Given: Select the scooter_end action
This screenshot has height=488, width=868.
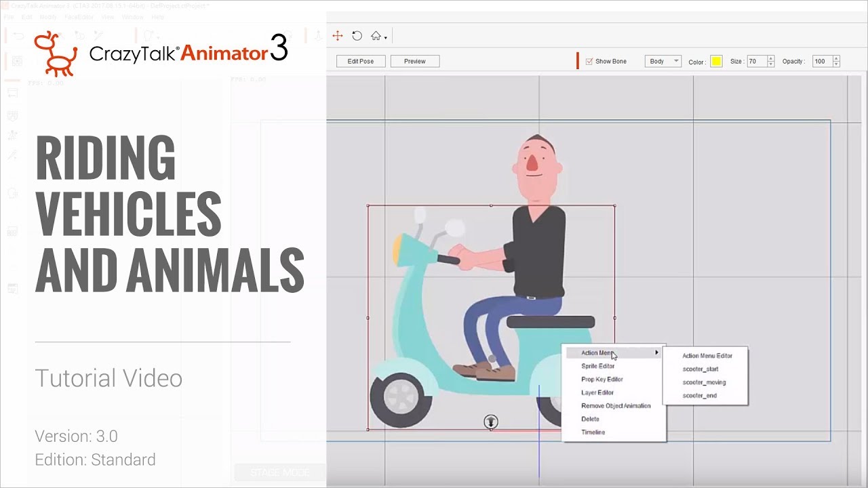Looking at the screenshot, I should pyautogui.click(x=700, y=396).
